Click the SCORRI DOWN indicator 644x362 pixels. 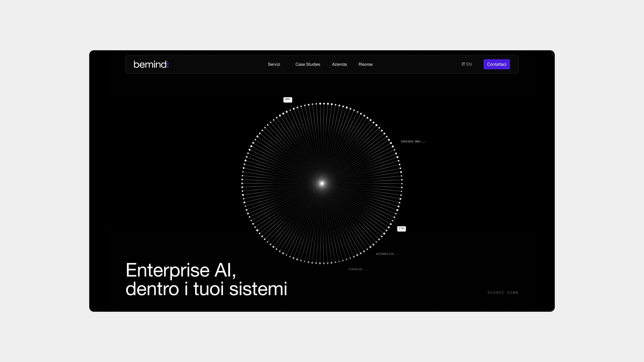[x=502, y=293]
